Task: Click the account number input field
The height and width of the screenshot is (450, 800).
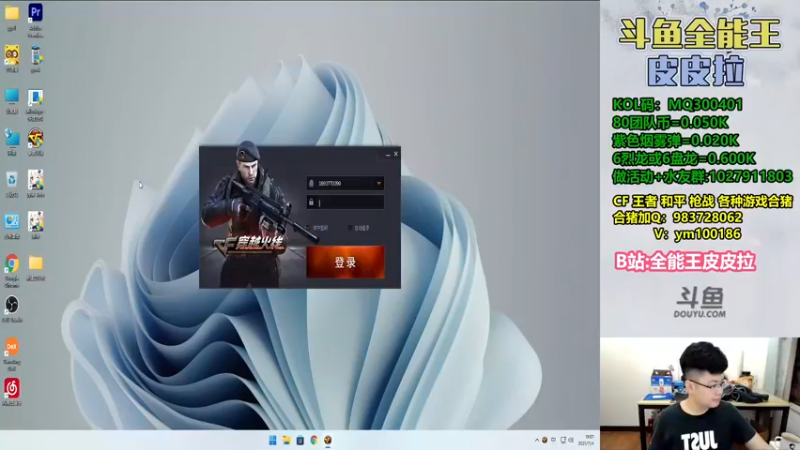Action: [345, 183]
